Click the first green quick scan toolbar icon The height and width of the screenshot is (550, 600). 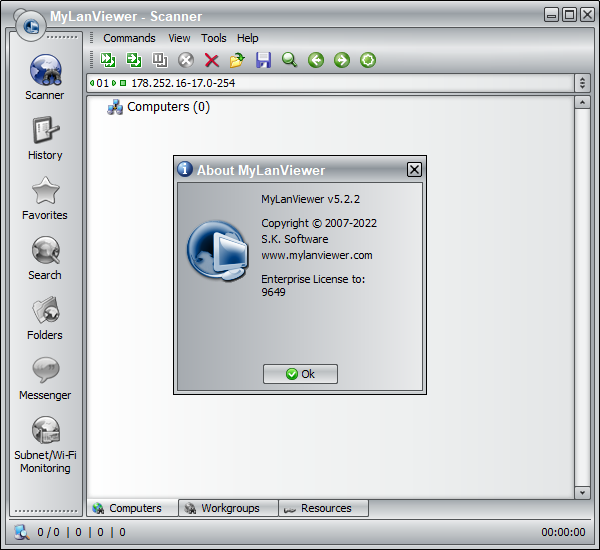pos(108,60)
